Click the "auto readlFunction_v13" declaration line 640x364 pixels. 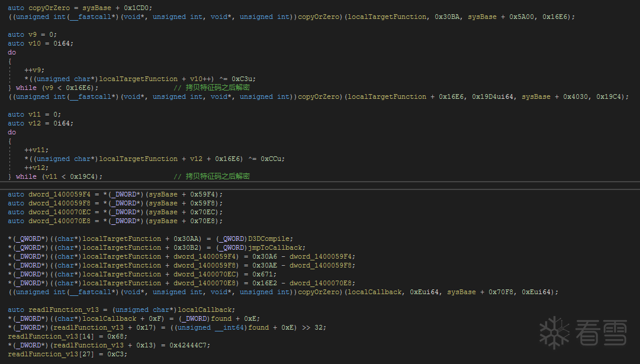coord(121,310)
